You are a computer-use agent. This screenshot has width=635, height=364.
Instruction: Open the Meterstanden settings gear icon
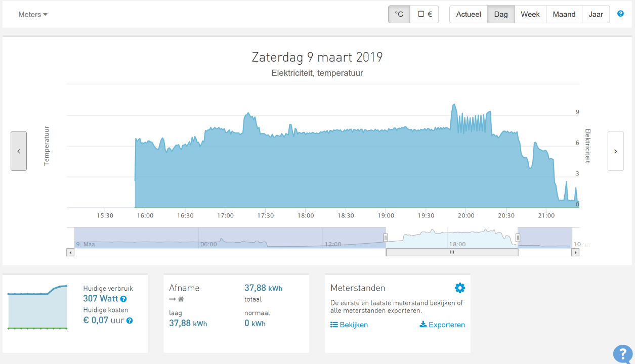click(459, 288)
